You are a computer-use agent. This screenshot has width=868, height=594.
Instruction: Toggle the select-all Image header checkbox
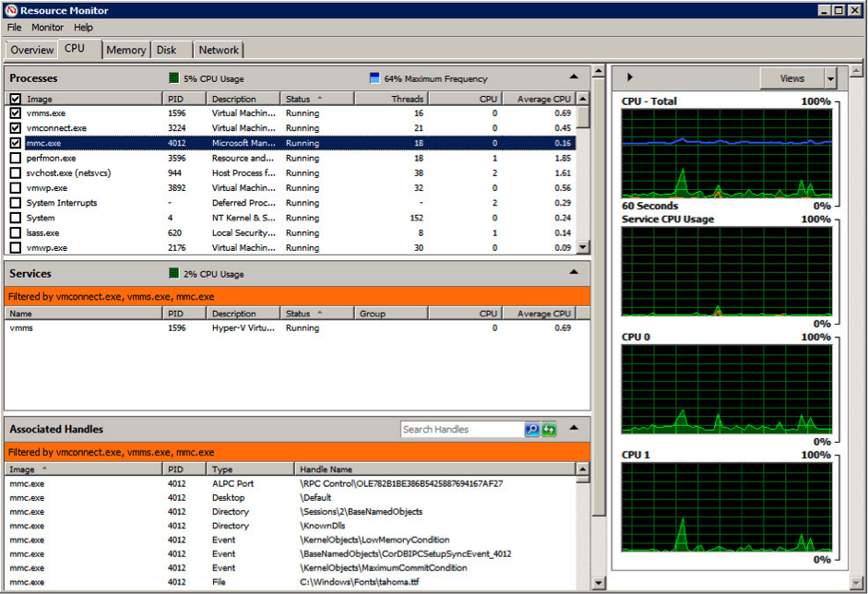(15, 99)
